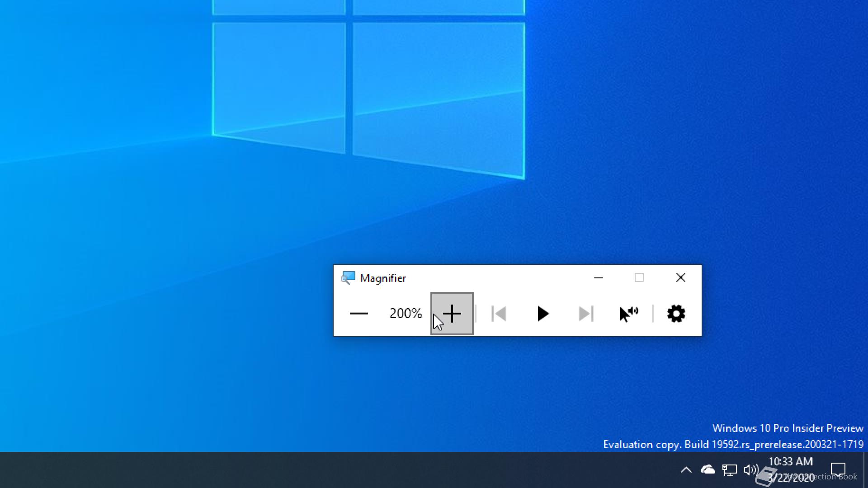Screen dimensions: 868x488
Task: Zoom out with Magnifier minus button
Action: (359, 314)
